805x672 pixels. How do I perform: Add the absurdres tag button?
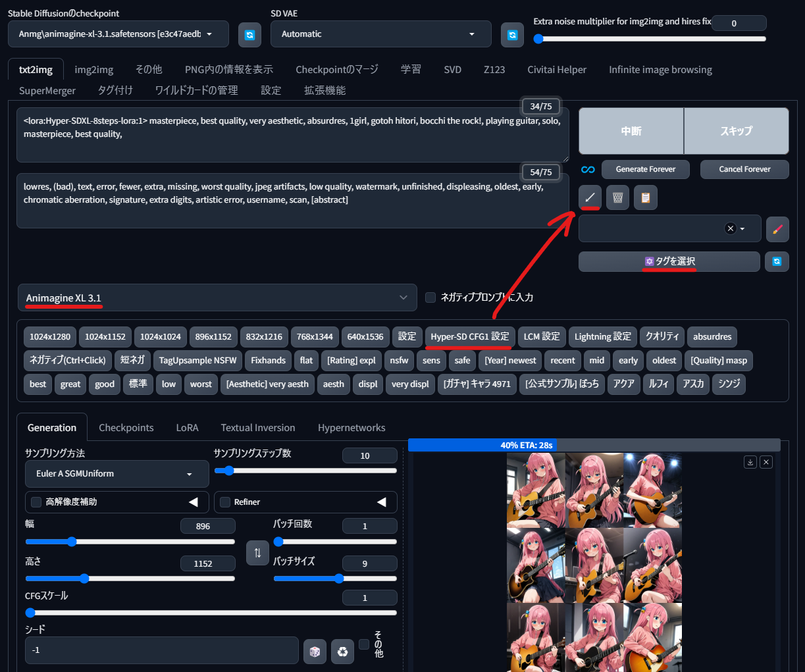pos(712,337)
